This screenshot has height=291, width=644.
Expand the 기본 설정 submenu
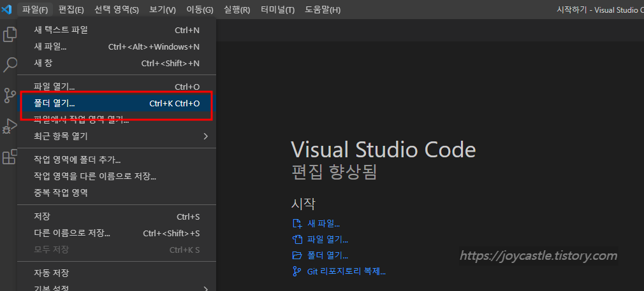coord(117,287)
